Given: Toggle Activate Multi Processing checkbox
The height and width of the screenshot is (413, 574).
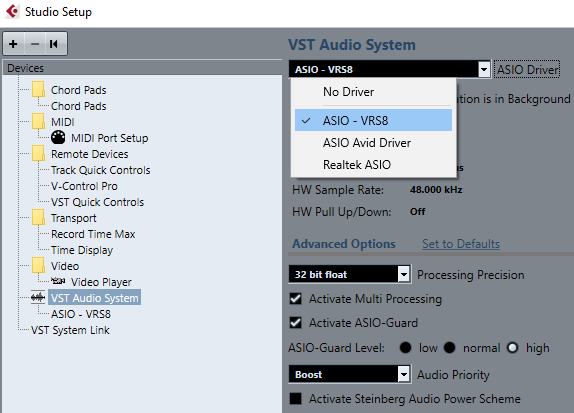Looking at the screenshot, I should tap(295, 299).
